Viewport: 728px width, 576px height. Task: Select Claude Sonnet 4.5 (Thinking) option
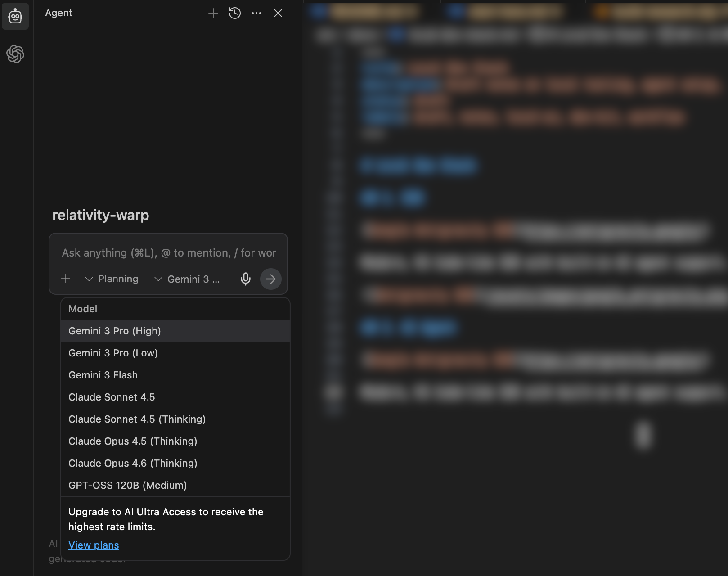click(x=137, y=419)
